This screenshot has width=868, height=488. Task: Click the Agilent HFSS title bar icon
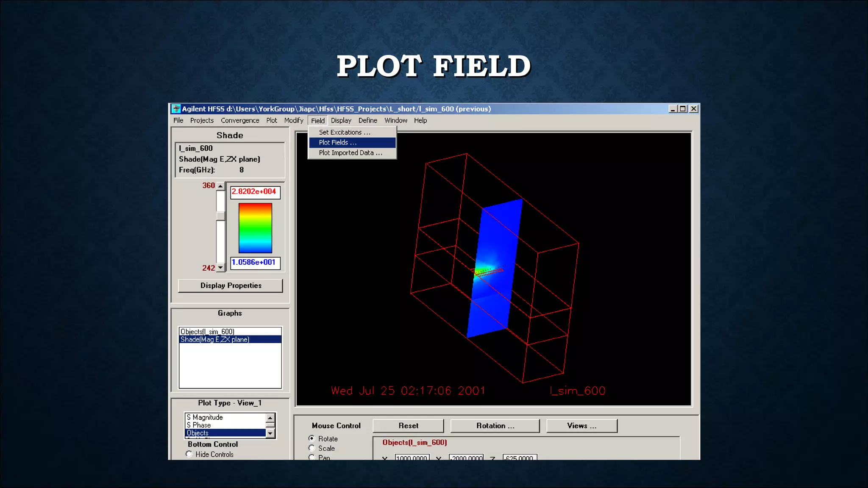176,109
